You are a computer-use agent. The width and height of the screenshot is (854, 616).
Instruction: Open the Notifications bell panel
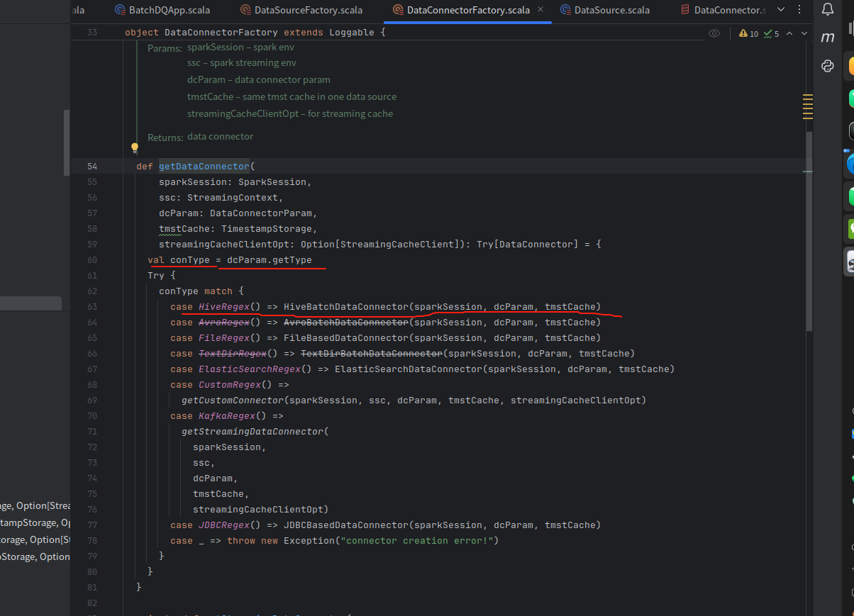828,9
